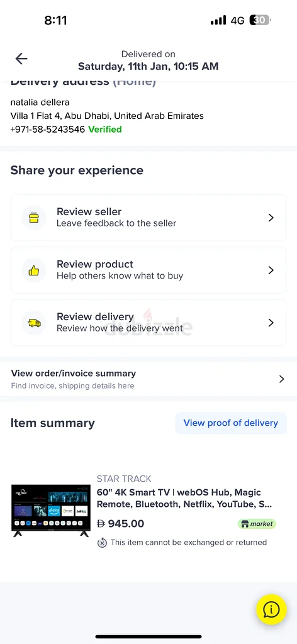
Task: Expand the Review seller chevron
Action: [271, 218]
